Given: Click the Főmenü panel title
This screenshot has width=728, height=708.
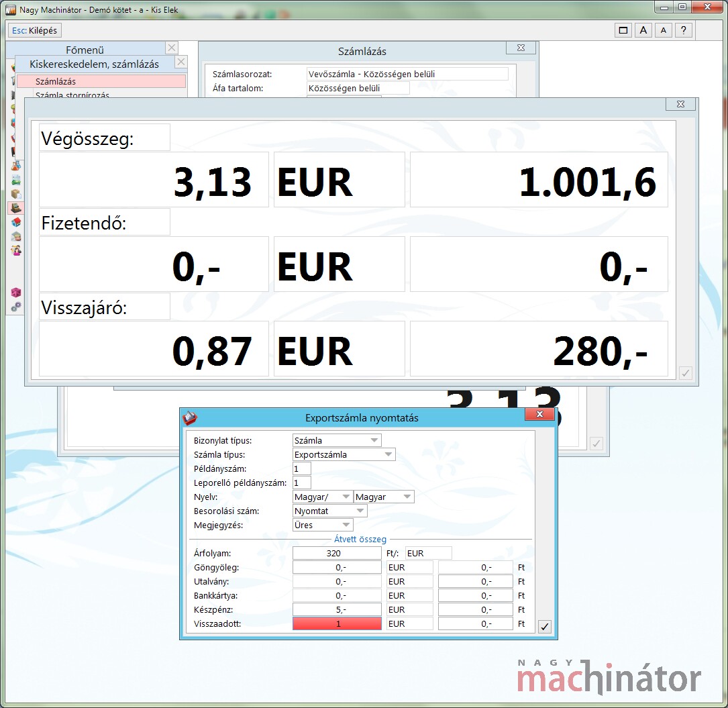Looking at the screenshot, I should click(x=85, y=50).
